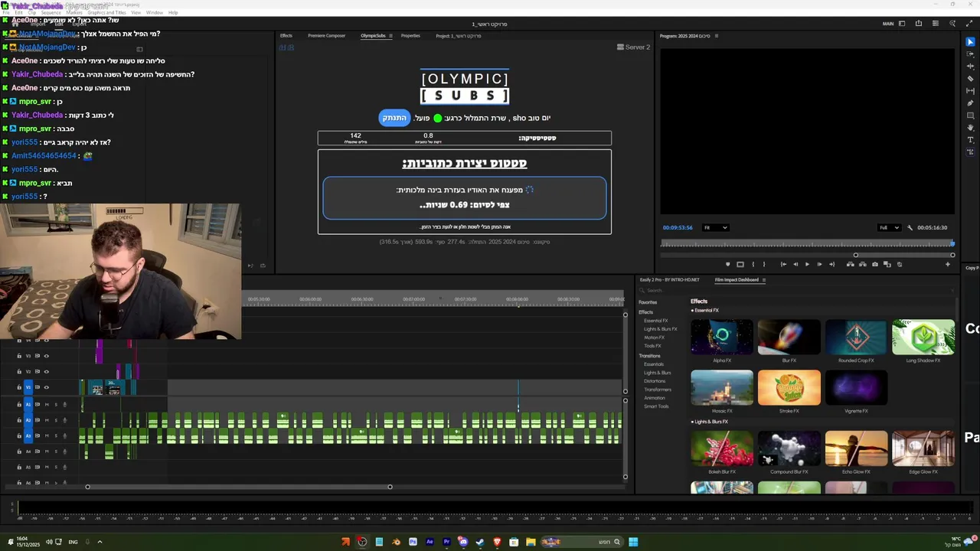
Task: Click the Comparison View icon
Action: 887,264
